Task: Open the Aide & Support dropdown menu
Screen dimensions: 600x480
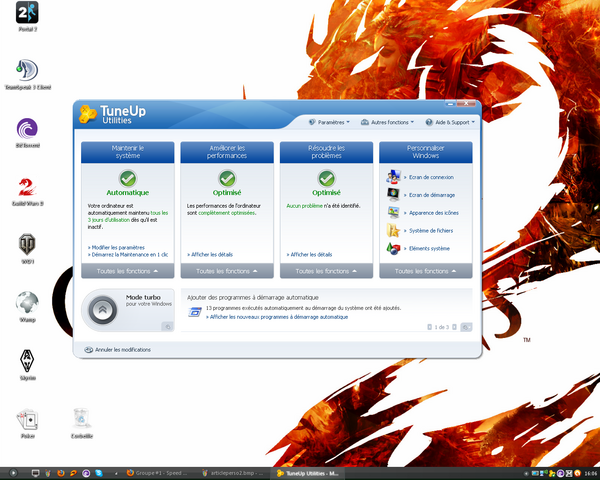Action: tap(450, 122)
